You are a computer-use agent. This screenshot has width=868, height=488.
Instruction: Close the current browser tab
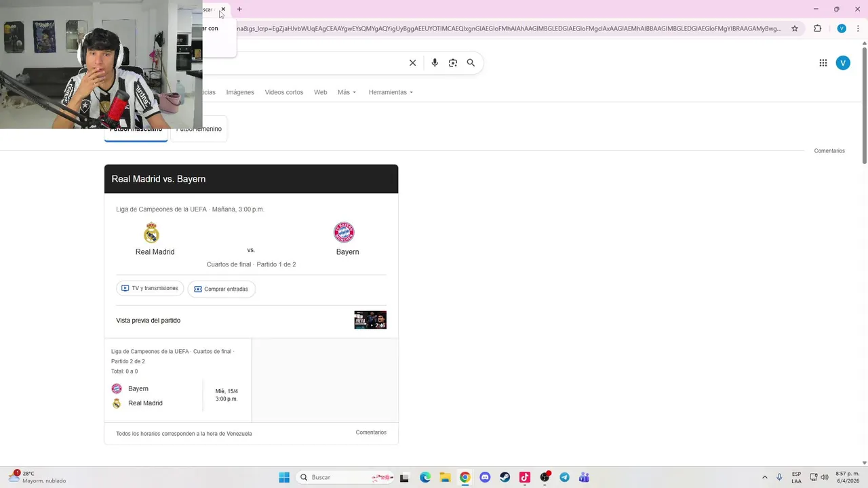click(x=223, y=9)
